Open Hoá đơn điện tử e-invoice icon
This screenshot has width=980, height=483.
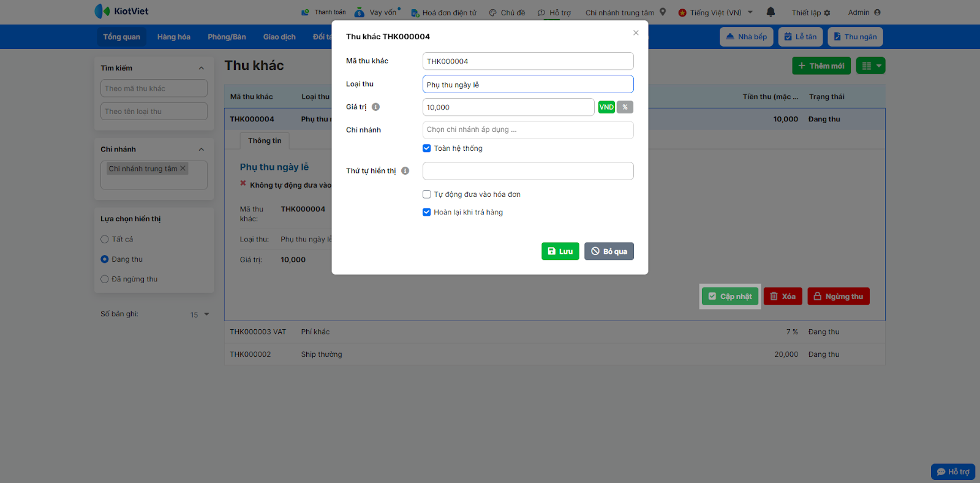(x=415, y=13)
